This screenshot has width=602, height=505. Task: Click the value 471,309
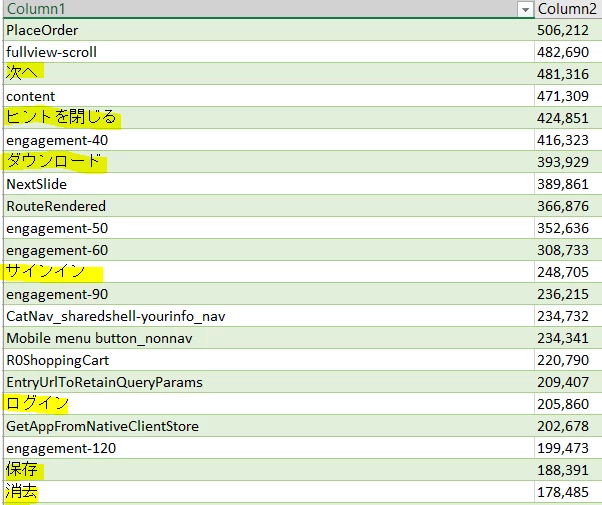pos(562,96)
